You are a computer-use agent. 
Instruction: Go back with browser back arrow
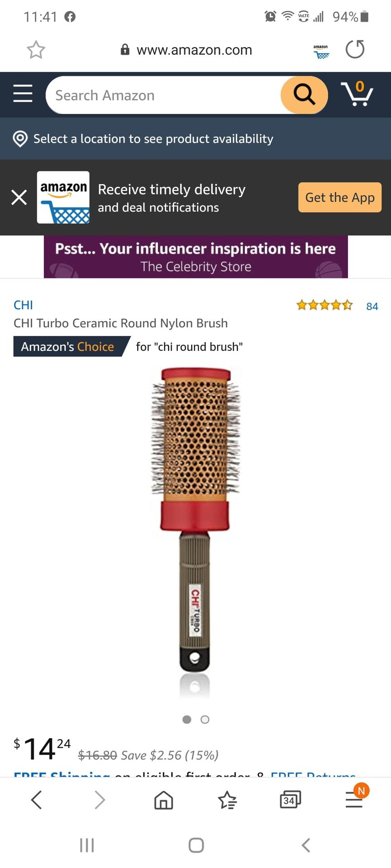click(37, 800)
